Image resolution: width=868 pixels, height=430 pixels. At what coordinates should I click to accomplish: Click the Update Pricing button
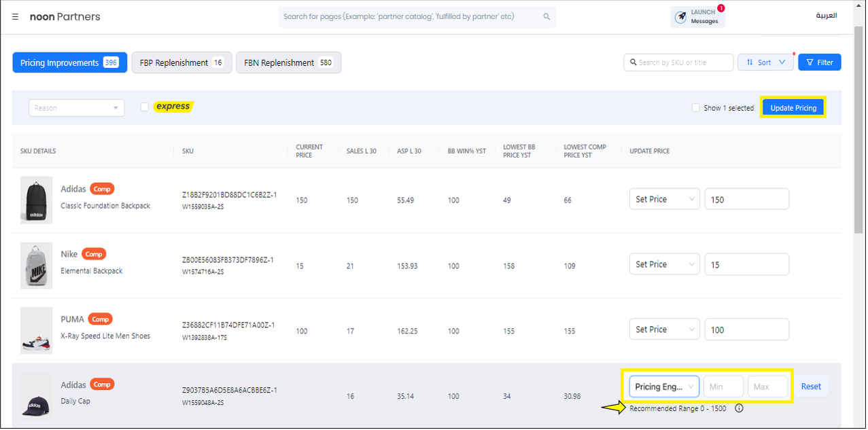pos(793,108)
